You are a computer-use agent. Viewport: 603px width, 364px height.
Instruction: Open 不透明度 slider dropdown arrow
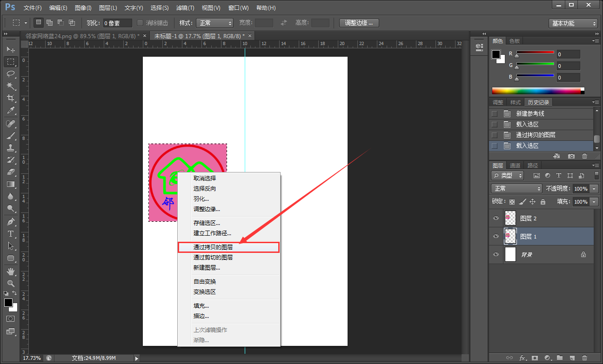click(x=594, y=189)
